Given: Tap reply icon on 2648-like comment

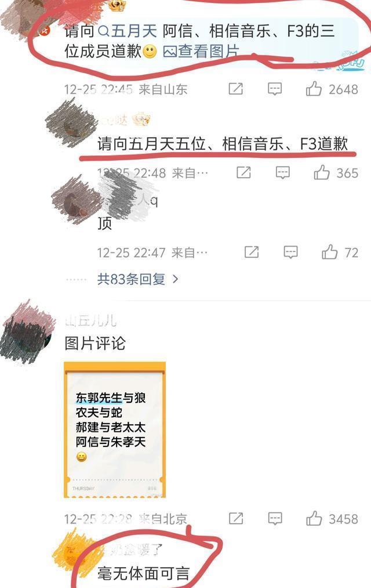Looking at the screenshot, I should 275,89.
